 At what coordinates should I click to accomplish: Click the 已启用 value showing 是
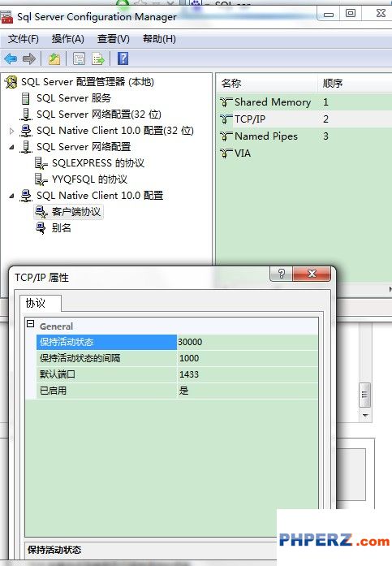click(248, 391)
